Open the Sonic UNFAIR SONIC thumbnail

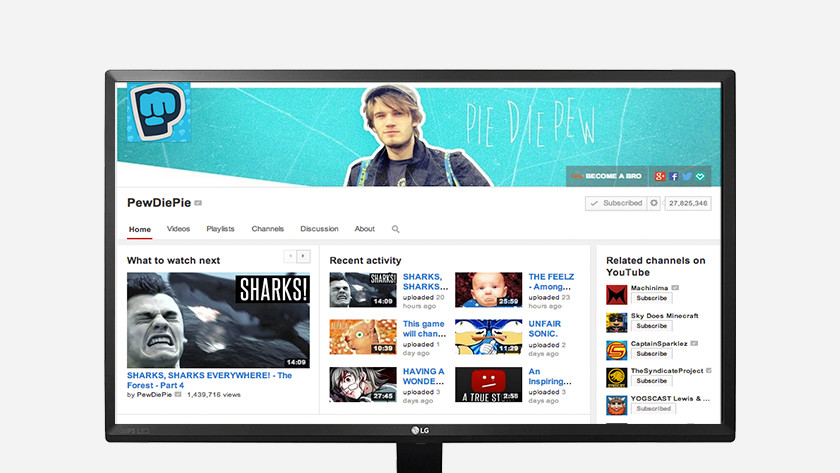pyautogui.click(x=489, y=337)
